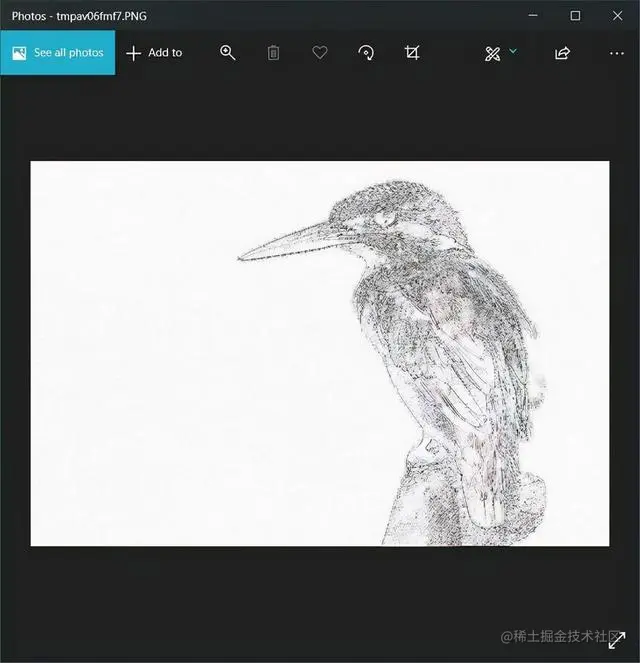Share the photo using the share icon

[562, 53]
